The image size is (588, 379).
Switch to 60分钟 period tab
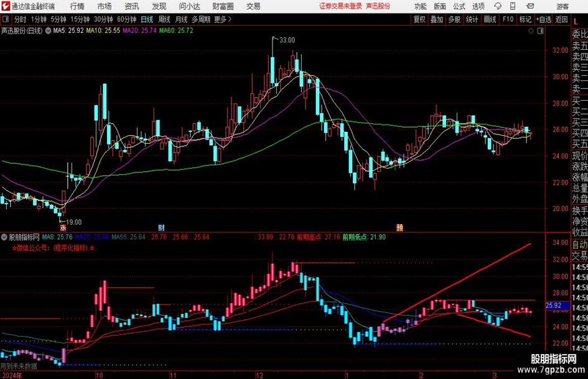pyautogui.click(x=126, y=19)
